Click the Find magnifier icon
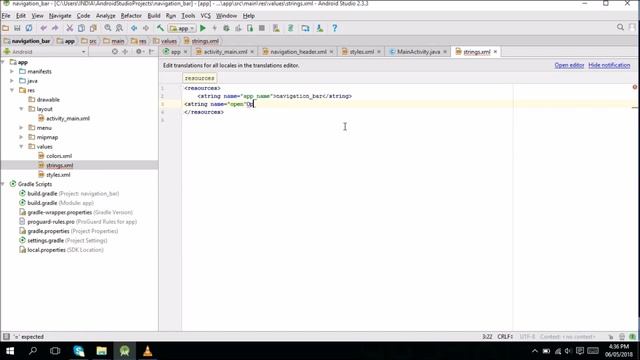 tap(108, 28)
